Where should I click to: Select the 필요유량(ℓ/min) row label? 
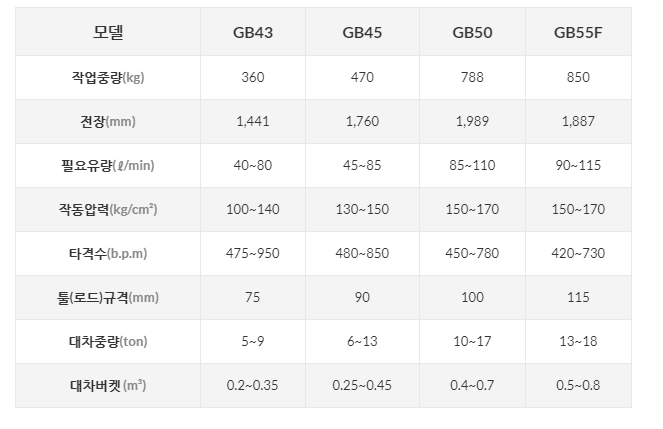click(x=108, y=165)
